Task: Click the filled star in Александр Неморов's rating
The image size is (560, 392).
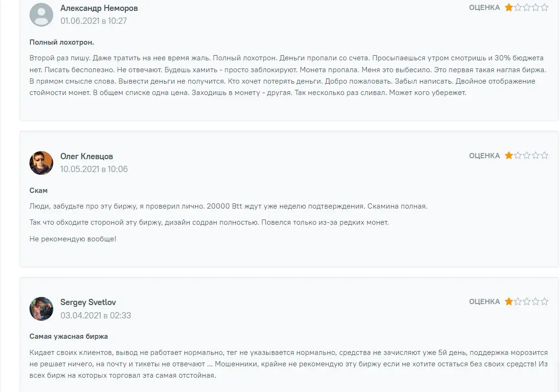Action: (x=509, y=8)
